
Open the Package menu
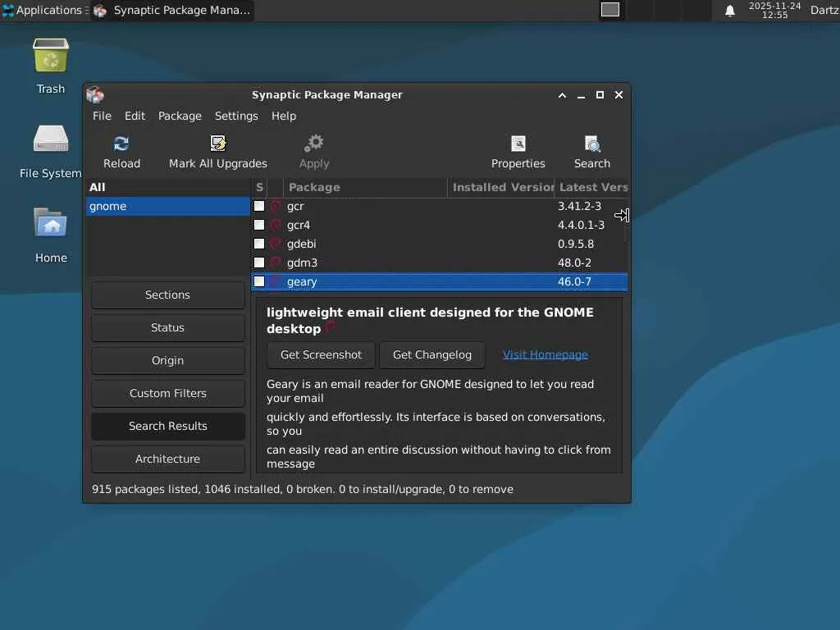180,116
